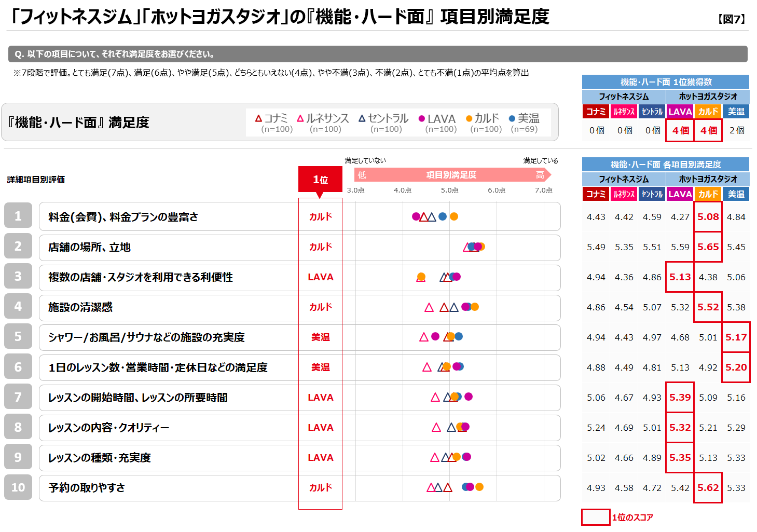The width and height of the screenshot is (757, 532).
Task: Select the 複数の店舗・スタジオを利用できる利便性 row label
Action: pos(141,277)
